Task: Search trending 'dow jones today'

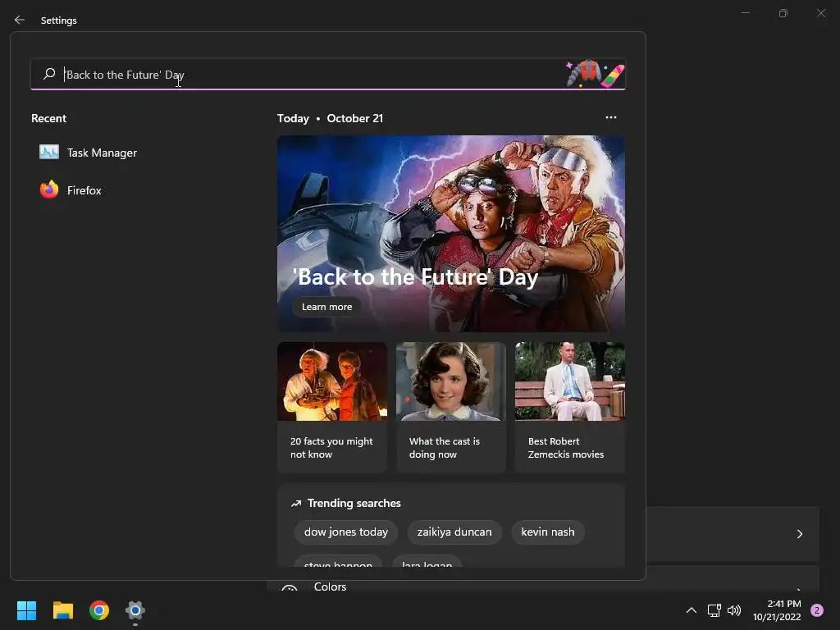Action: coord(346,532)
